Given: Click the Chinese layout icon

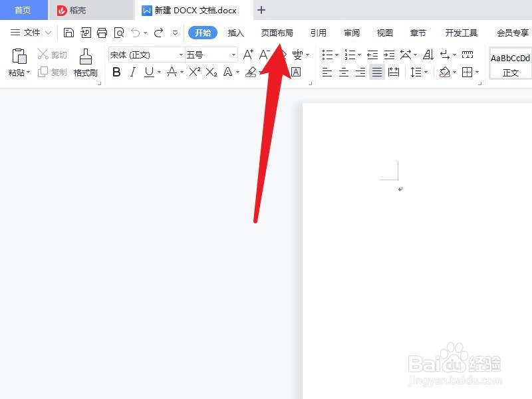Looking at the screenshot, I should pos(406,55).
